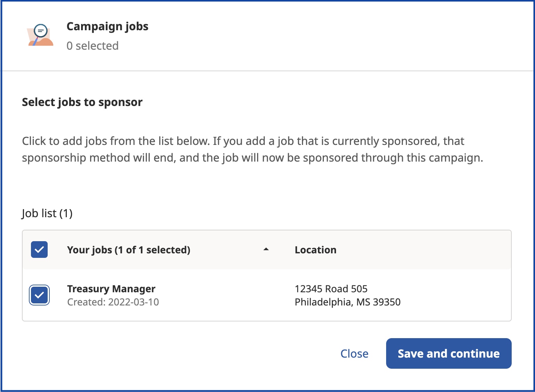The image size is (535, 392).
Task: Click the Your jobs column header
Action: coord(129,250)
